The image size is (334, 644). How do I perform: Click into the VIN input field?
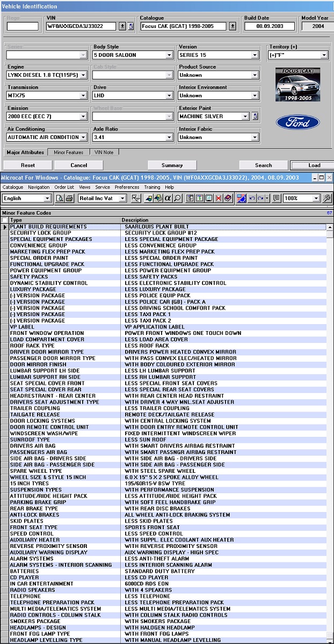(x=82, y=26)
